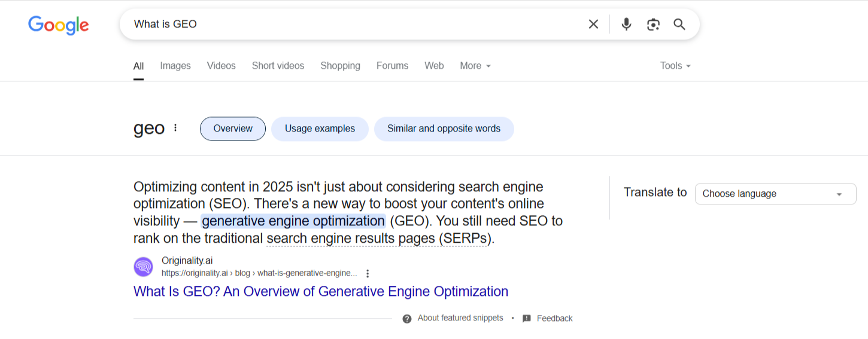
Task: Open the Tools dropdown
Action: coord(675,66)
